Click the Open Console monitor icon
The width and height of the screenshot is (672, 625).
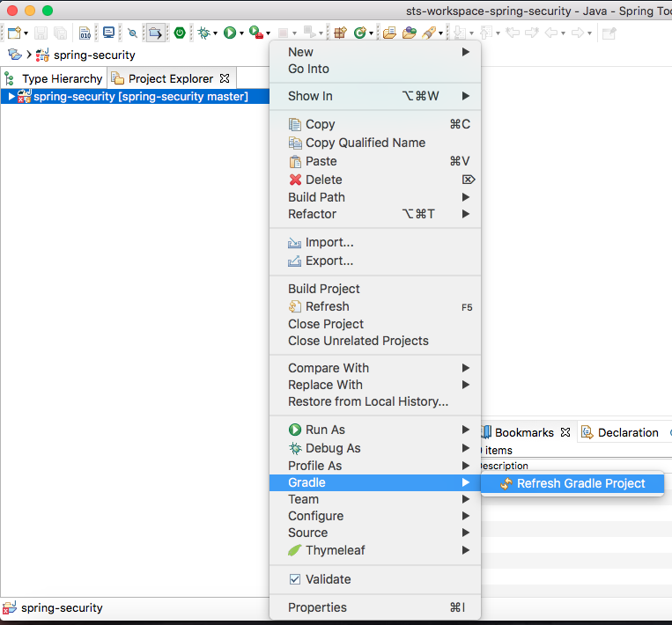tap(108, 33)
